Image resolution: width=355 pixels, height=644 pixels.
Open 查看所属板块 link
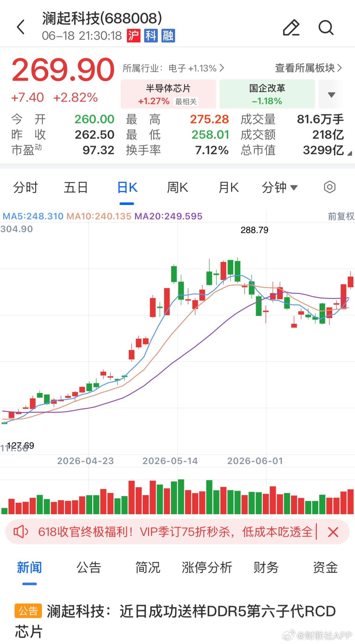[x=308, y=68]
